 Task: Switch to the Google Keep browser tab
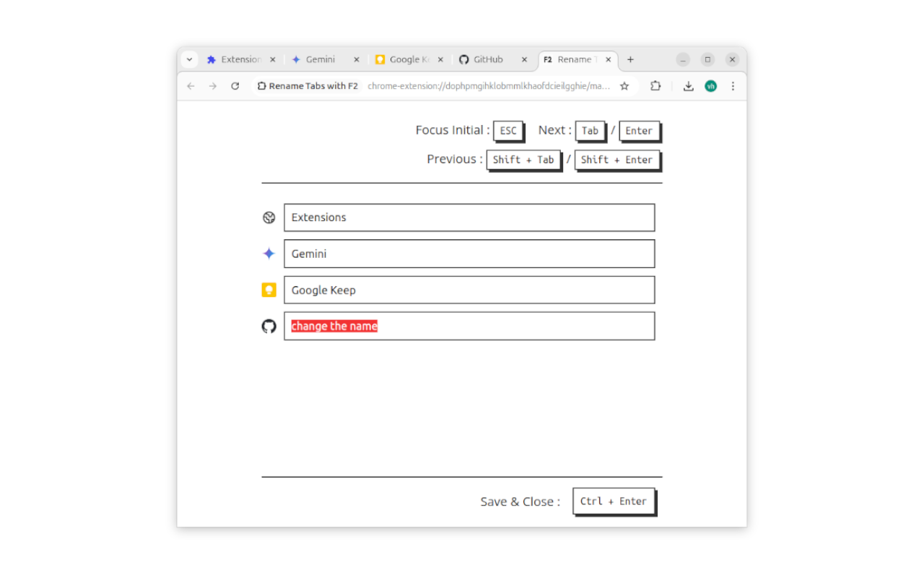pyautogui.click(x=409, y=60)
